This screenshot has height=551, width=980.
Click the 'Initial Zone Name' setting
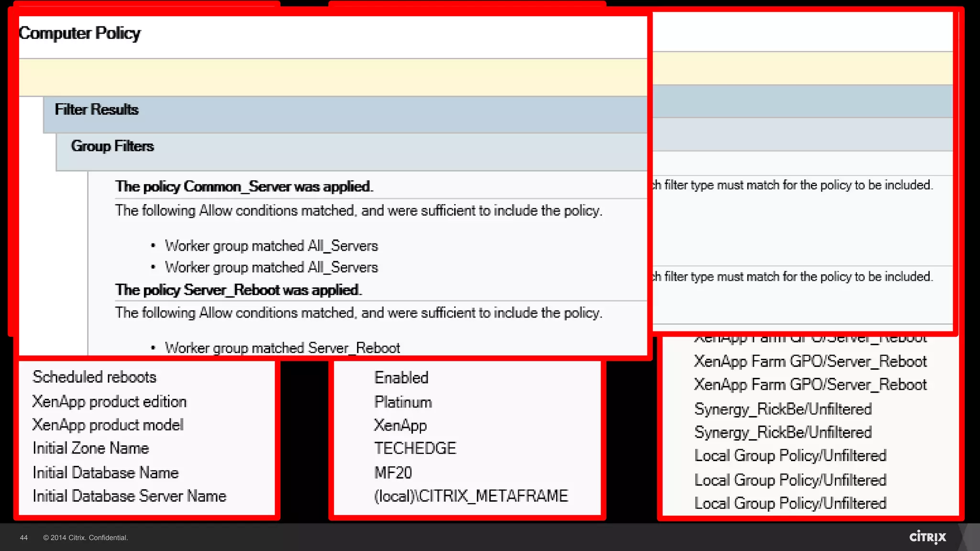91,448
